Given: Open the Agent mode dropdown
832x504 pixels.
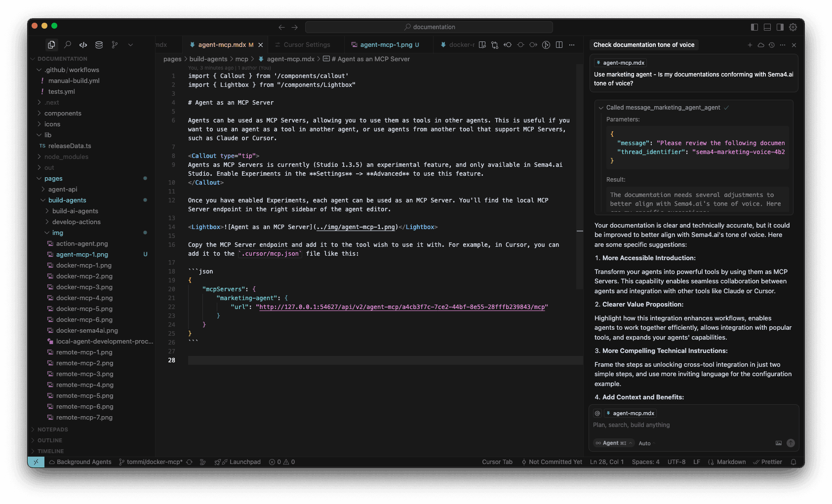Looking at the screenshot, I should coord(614,443).
